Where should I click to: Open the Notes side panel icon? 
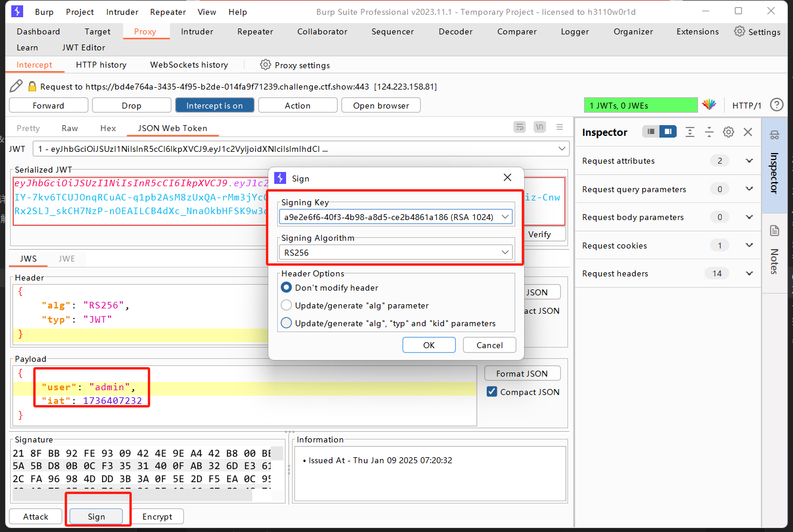pyautogui.click(x=774, y=231)
